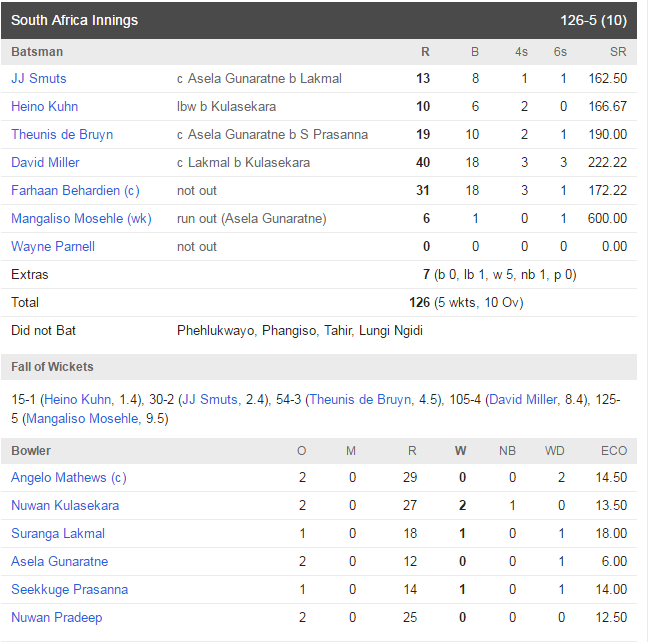
Task: Click David Miller in Fall of Wickets
Action: (x=522, y=400)
